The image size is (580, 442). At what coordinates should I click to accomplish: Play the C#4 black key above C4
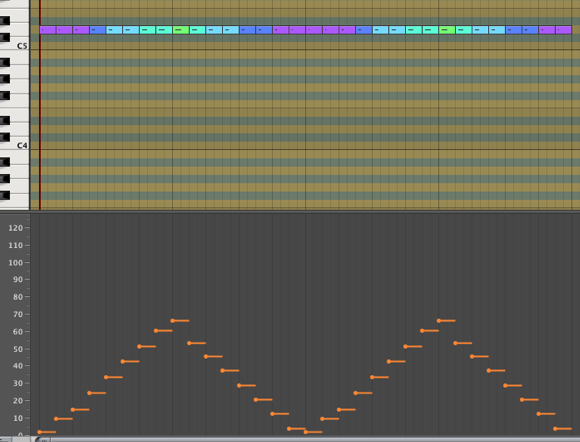[x=5, y=137]
